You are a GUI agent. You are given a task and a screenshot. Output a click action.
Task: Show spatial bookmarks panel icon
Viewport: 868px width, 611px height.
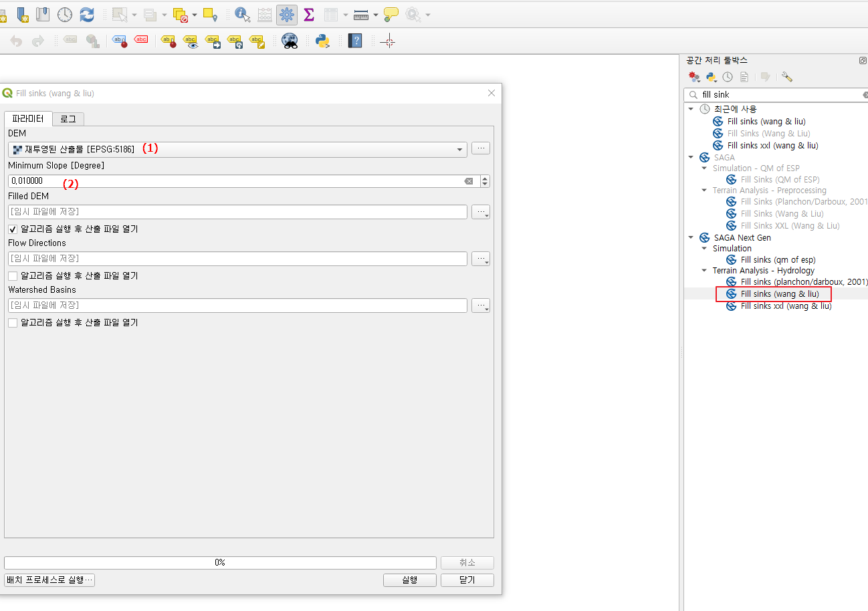(43, 14)
